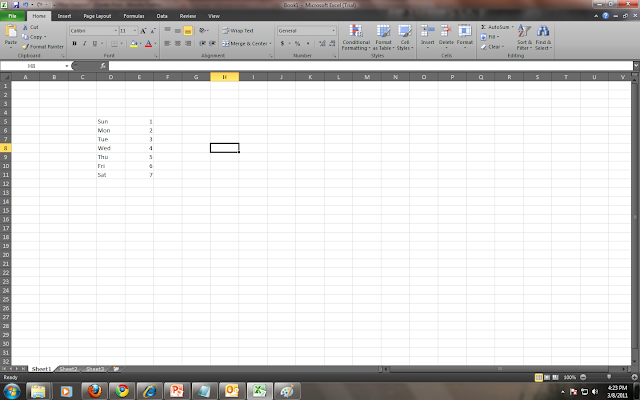Insert a new worksheet tab icon
This screenshot has height=400, width=640.
click(116, 369)
